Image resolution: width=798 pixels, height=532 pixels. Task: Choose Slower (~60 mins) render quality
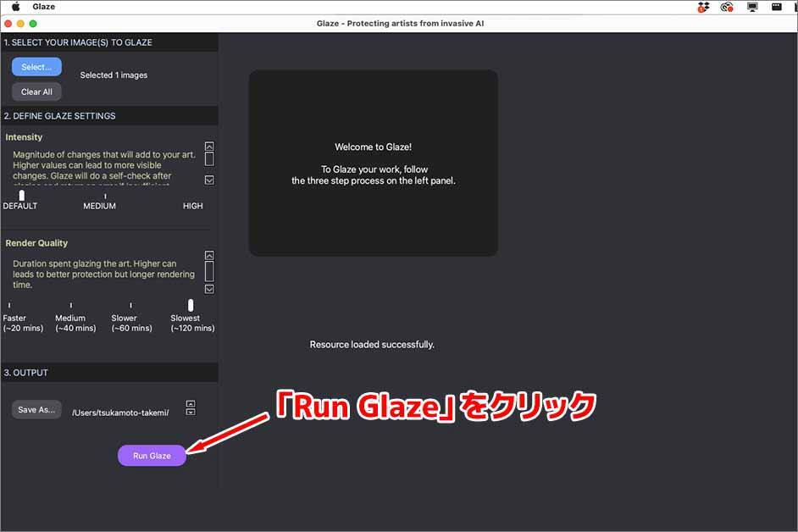coord(130,305)
